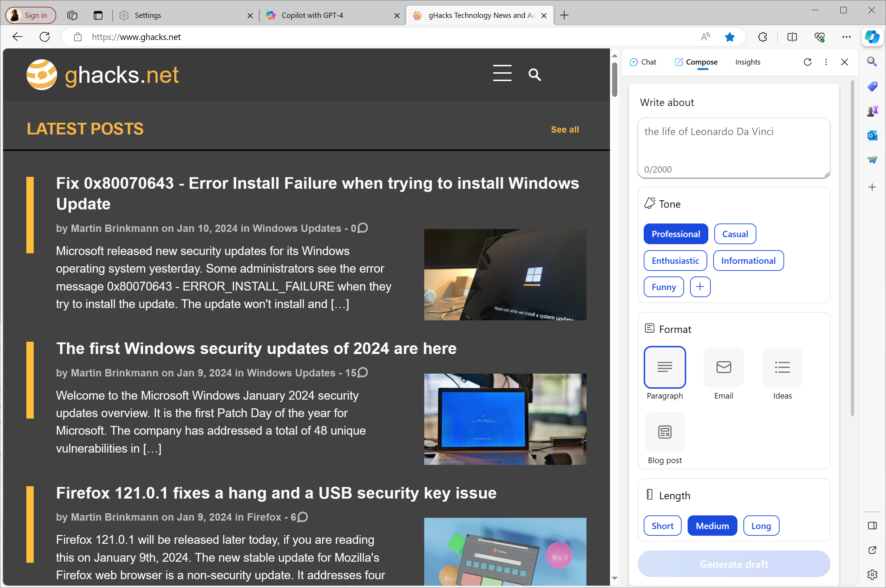This screenshot has width=886, height=588.
Task: Select Casual tone button
Action: point(734,234)
